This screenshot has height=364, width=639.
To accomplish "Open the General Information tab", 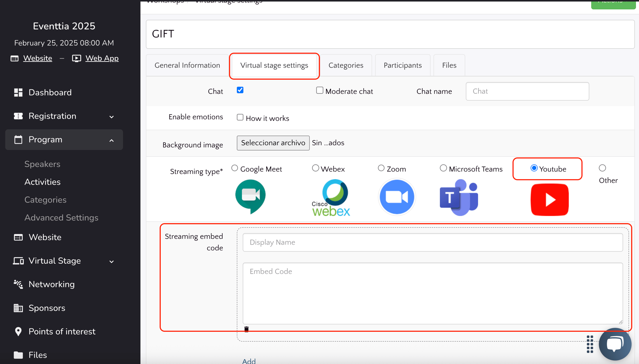I will [x=187, y=65].
